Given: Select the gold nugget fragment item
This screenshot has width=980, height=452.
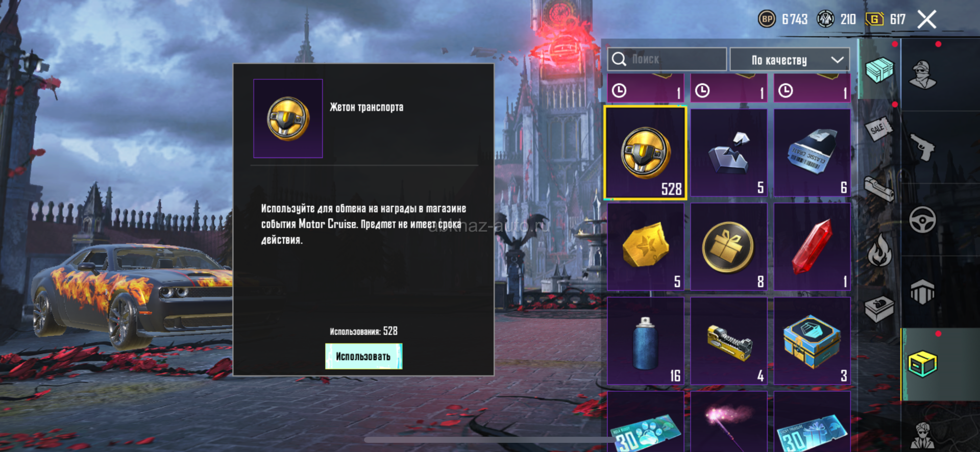Looking at the screenshot, I should coord(646,246).
